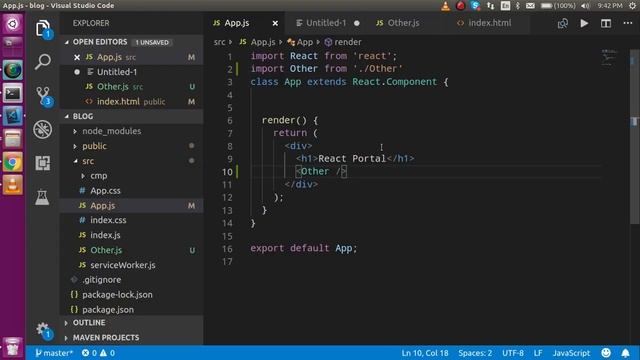The image size is (640, 360).
Task: Close App.js in Open Editors list
Action: [77, 57]
